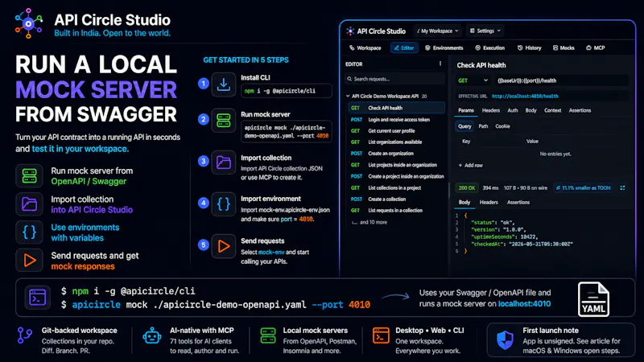This screenshot has height=362, width=644.
Task: Click the 'test it in your workspace.' link
Action: (x=80, y=149)
